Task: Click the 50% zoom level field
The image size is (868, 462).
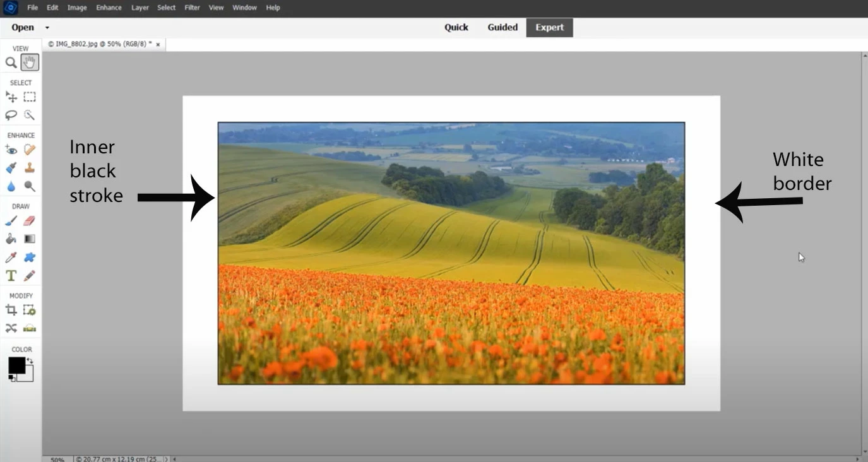Action: pyautogui.click(x=57, y=459)
